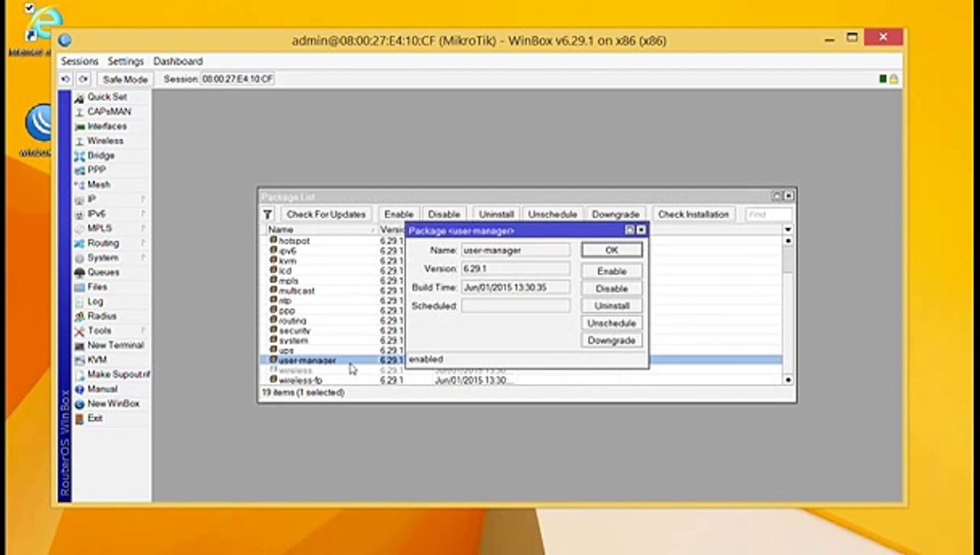Open the Radius menu entry
980x555 pixels.
pyautogui.click(x=102, y=316)
